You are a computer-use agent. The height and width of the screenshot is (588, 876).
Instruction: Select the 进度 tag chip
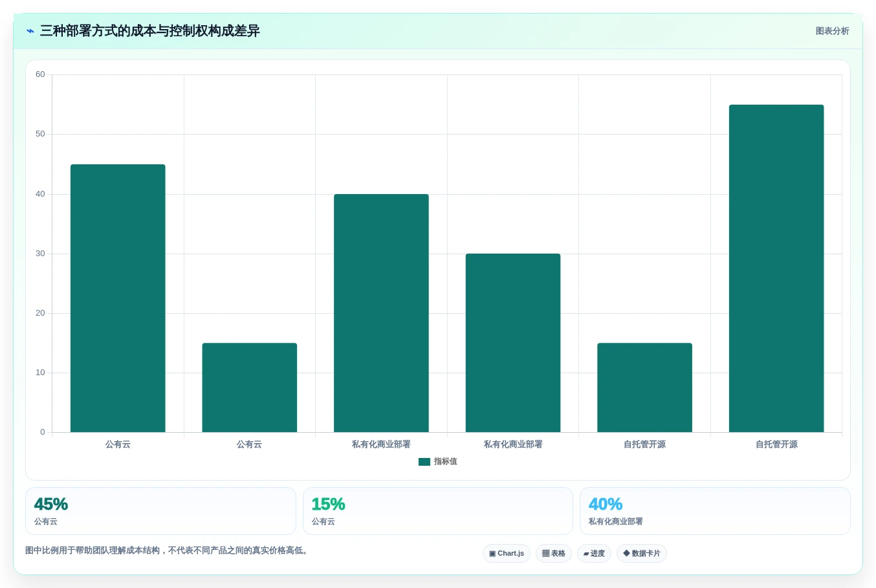[594, 554]
